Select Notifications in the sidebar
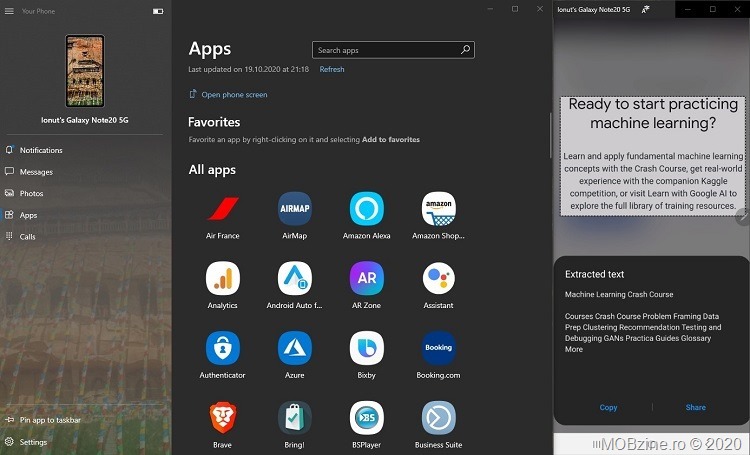Image resolution: width=750 pixels, height=455 pixels. pos(40,150)
